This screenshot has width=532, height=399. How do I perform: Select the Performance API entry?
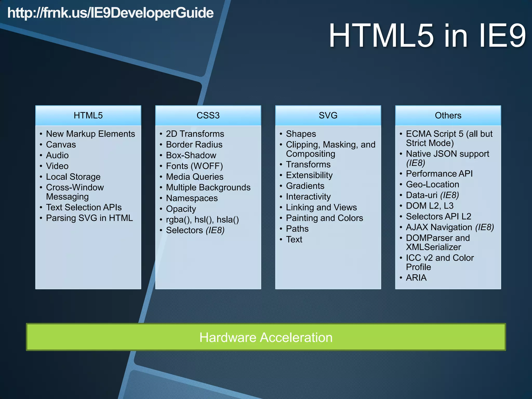click(439, 174)
